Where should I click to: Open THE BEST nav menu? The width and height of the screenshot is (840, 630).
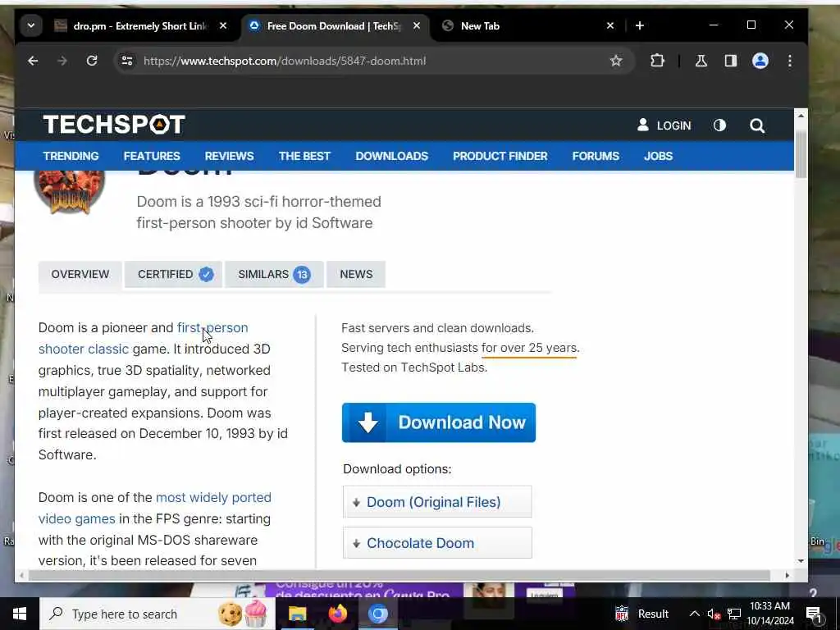click(x=304, y=156)
